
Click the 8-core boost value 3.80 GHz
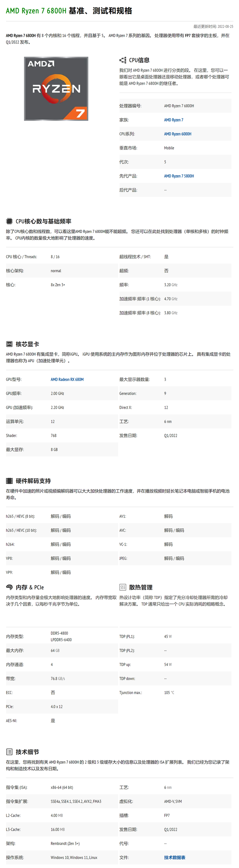click(x=171, y=313)
